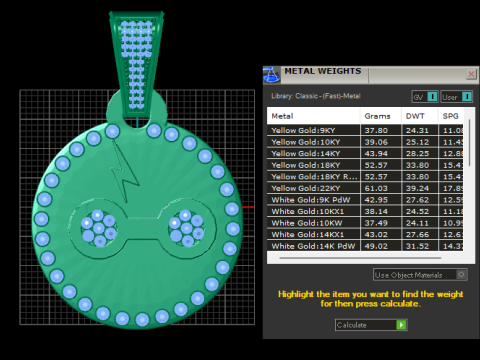Click the Metal Weights scale icon
The image size is (480, 360).
point(271,75)
